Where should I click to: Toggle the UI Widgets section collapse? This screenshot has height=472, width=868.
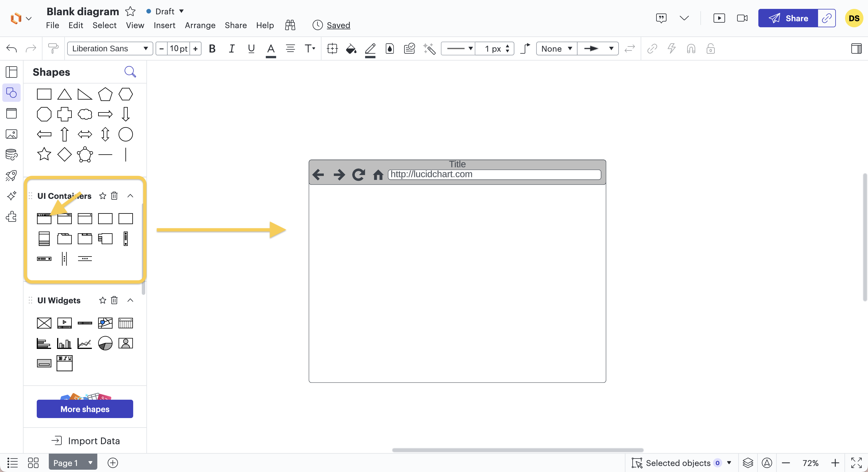(130, 300)
